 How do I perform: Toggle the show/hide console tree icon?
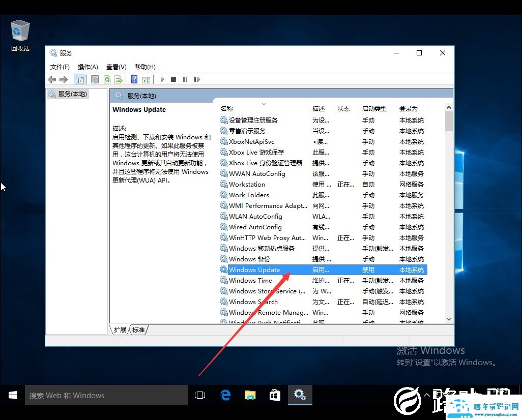click(79, 79)
